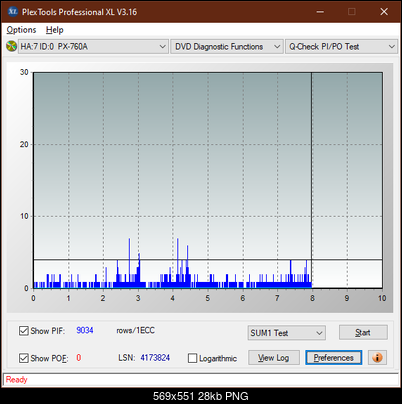Expand the SUM1 Test dropdown
Viewport: 402px width, 404px height.
(287, 333)
